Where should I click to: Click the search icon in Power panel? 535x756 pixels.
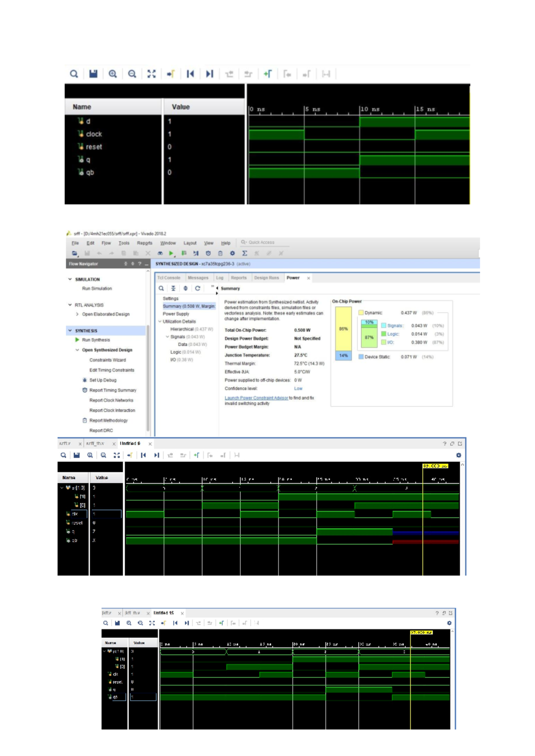[x=161, y=288]
